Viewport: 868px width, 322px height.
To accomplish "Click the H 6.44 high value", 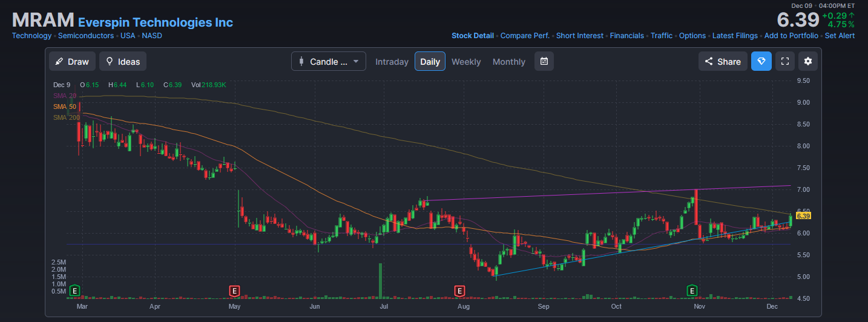I will (x=118, y=85).
